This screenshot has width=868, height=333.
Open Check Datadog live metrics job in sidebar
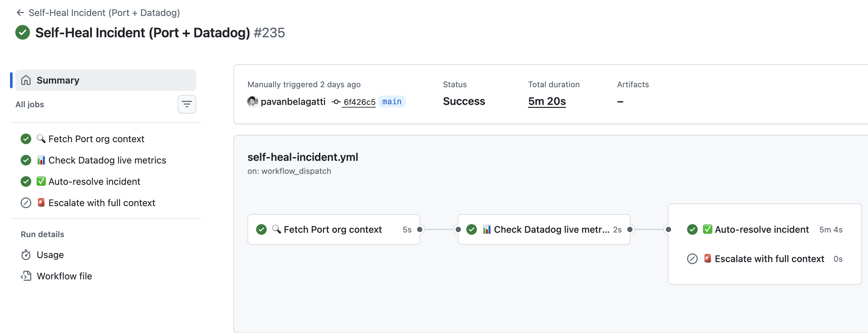pyautogui.click(x=105, y=160)
